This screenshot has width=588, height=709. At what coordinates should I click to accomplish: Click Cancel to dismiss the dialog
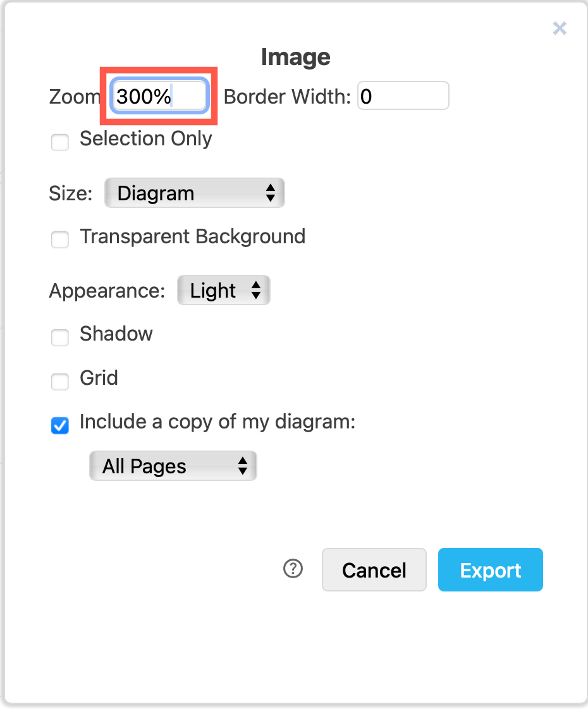374,569
